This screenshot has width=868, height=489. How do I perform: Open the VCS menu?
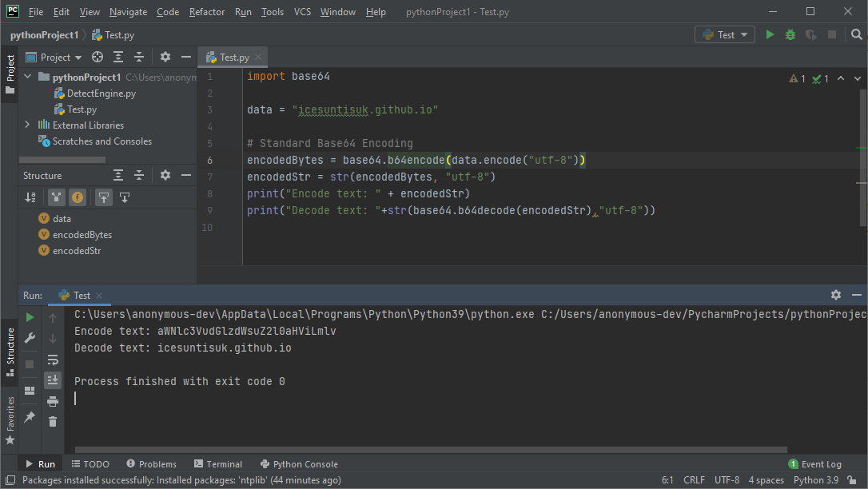(x=302, y=12)
